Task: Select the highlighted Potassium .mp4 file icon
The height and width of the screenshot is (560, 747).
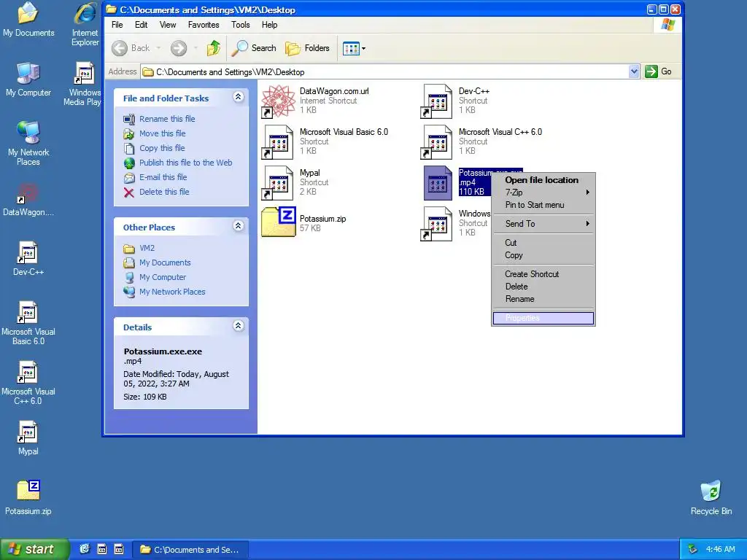Action: pos(438,183)
